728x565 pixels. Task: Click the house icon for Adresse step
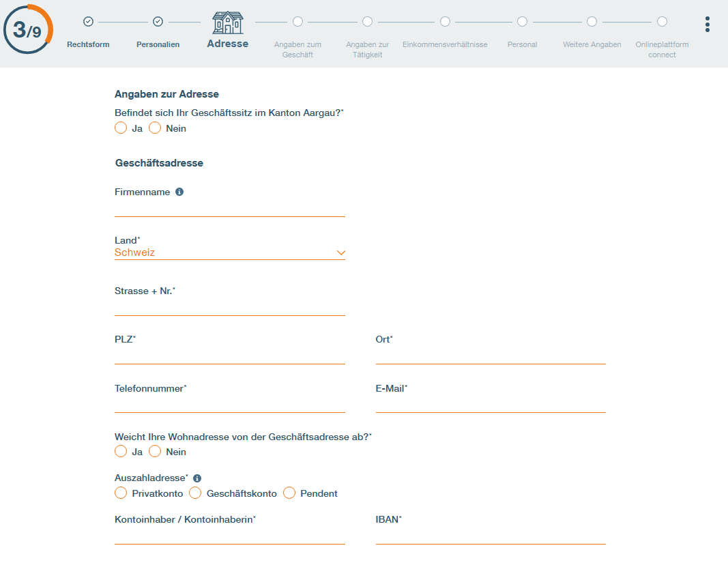point(227,23)
